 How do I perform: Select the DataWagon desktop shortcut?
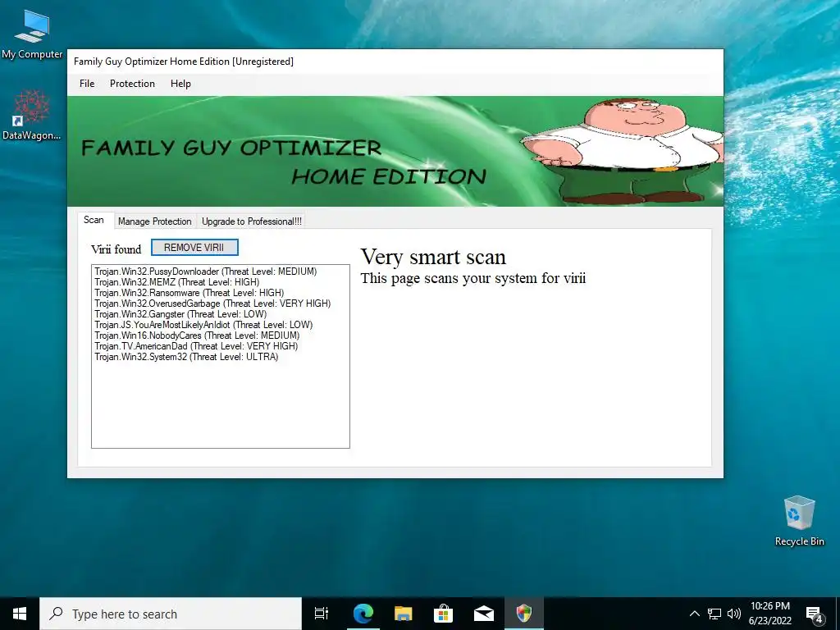tap(32, 115)
